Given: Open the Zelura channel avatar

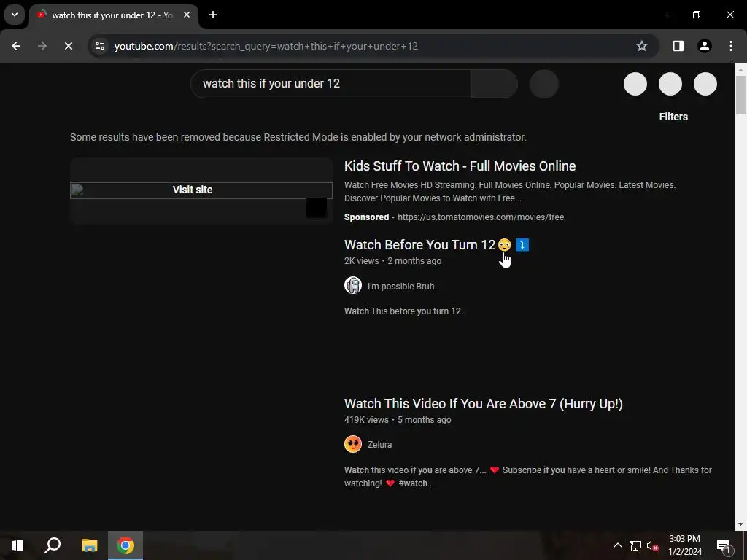Looking at the screenshot, I should pyautogui.click(x=353, y=444).
